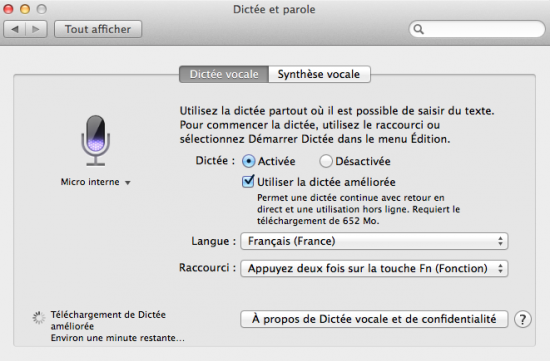
Task: Click the microphone icon
Action: (95, 140)
